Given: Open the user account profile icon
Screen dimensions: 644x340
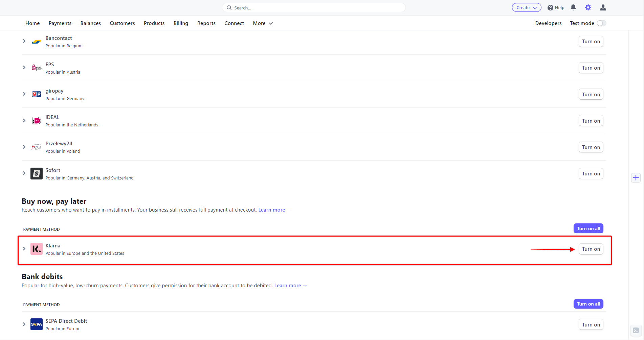Looking at the screenshot, I should 603,7.
